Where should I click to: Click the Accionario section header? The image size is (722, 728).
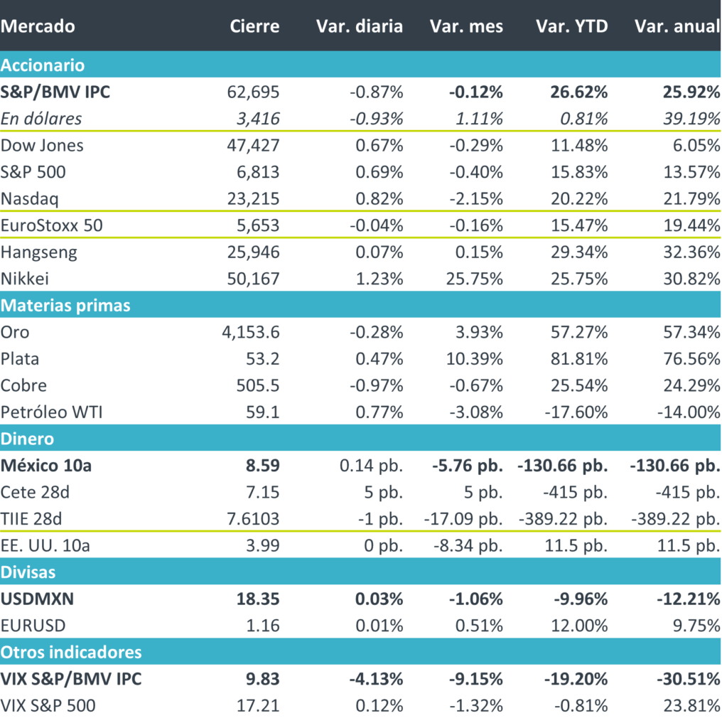tap(43, 65)
